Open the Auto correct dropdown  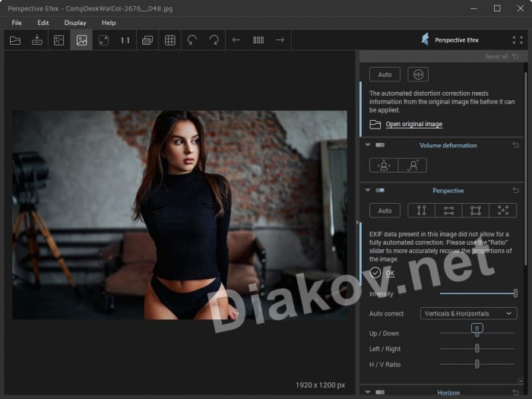469,313
